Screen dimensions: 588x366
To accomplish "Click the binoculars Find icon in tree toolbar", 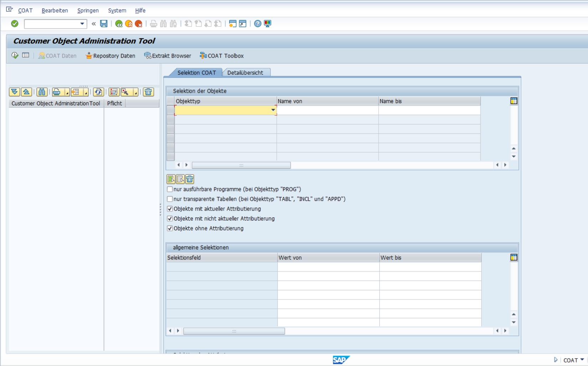I will [42, 92].
